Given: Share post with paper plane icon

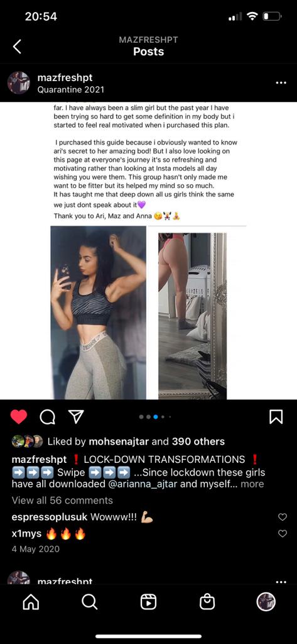Looking at the screenshot, I should 75,417.
